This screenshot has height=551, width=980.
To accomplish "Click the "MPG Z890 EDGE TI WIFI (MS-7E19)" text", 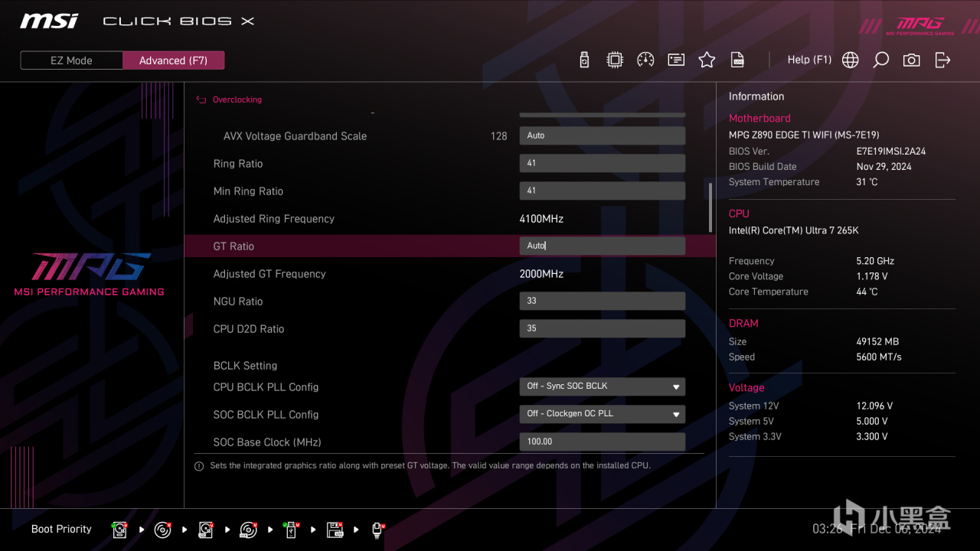I will pos(804,135).
